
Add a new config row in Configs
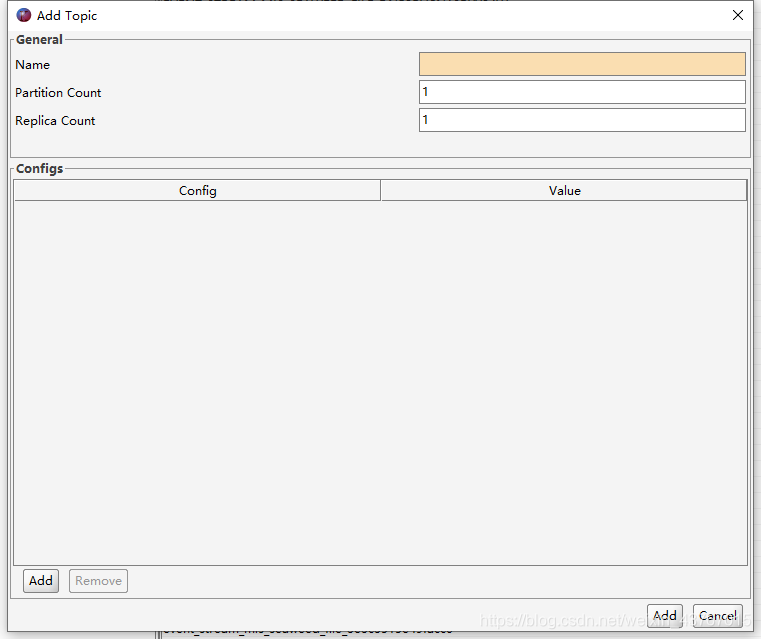click(41, 581)
